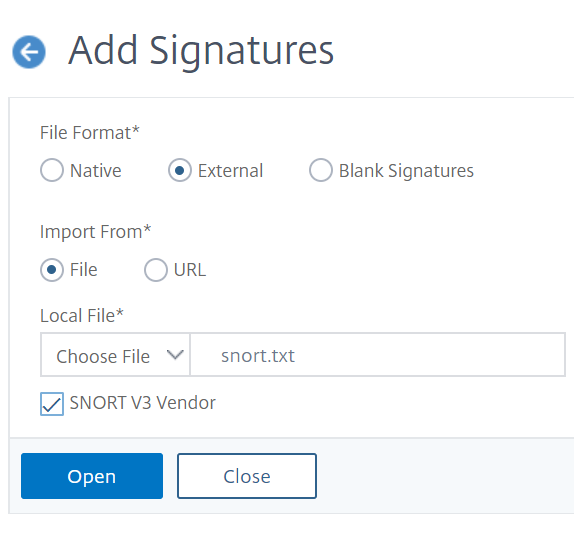
Task: Select the Native file format
Action: pyautogui.click(x=52, y=170)
